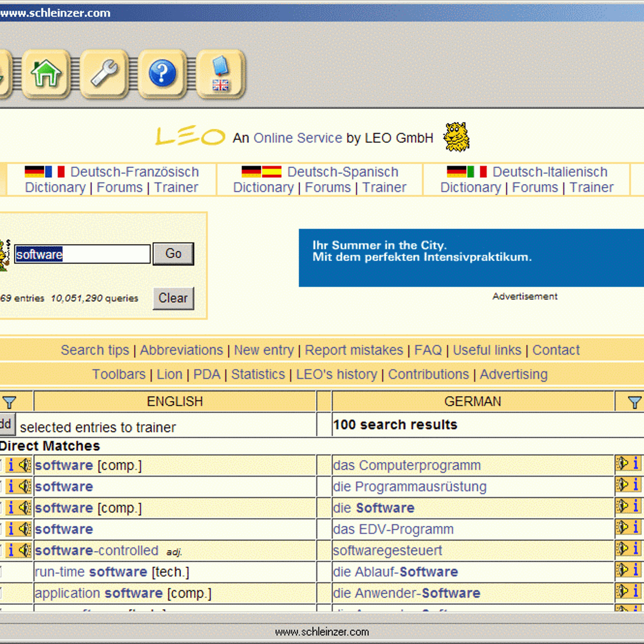
Task: Open English info icon in das EDV-Programm row
Action: pyautogui.click(x=11, y=529)
